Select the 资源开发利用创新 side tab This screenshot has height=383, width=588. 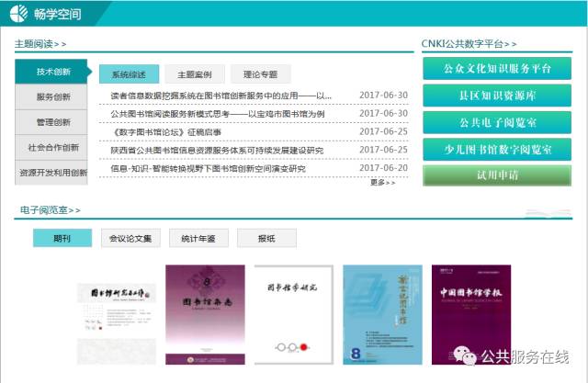(x=51, y=173)
